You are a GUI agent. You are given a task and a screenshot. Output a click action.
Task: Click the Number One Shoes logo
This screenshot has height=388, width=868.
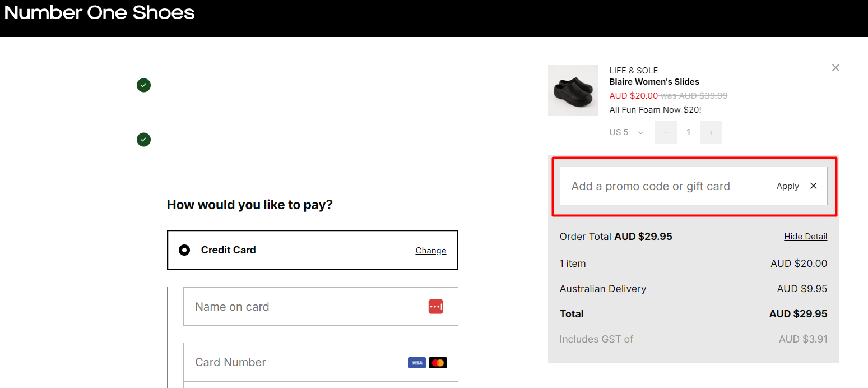point(100,13)
